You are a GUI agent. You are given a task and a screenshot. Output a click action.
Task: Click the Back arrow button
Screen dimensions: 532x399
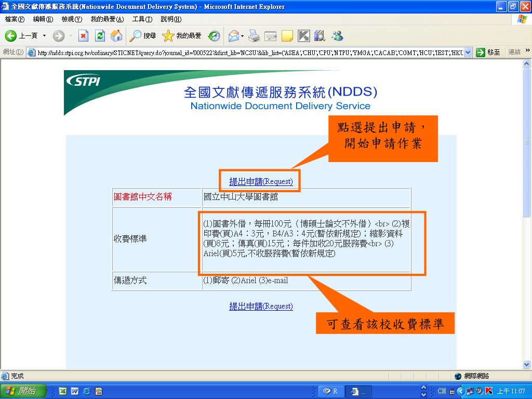[10, 36]
